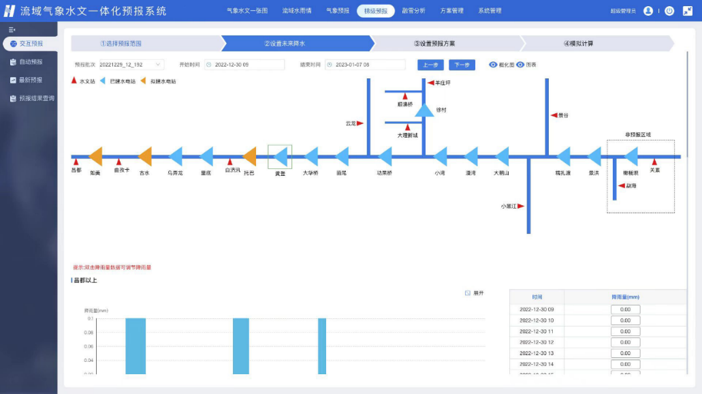This screenshot has height=394, width=702.
Task: Toggle the 概化图 eye visibility
Action: point(493,64)
